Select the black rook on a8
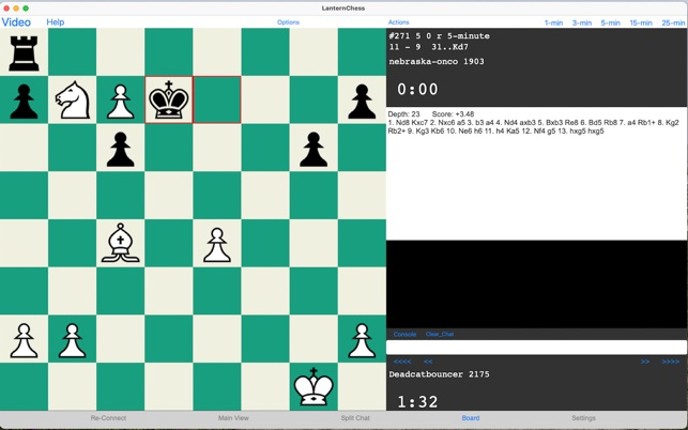688x430 pixels. (x=24, y=53)
